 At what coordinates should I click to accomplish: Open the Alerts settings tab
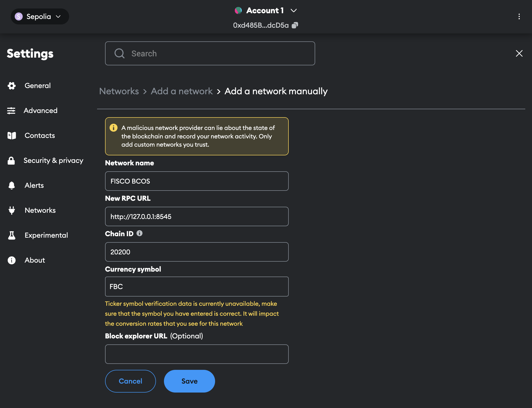[34, 185]
